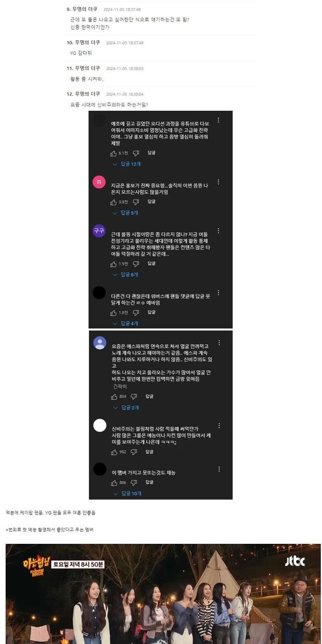Image resolution: width=322 pixels, height=644 pixels.
Task: Like the comment with 1.9천 likes
Action: tap(114, 264)
